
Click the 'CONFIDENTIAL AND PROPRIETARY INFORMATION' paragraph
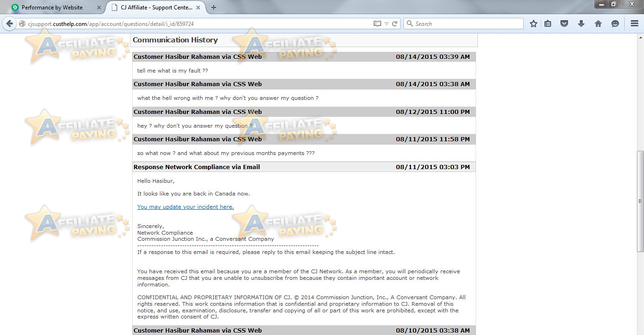click(301, 307)
